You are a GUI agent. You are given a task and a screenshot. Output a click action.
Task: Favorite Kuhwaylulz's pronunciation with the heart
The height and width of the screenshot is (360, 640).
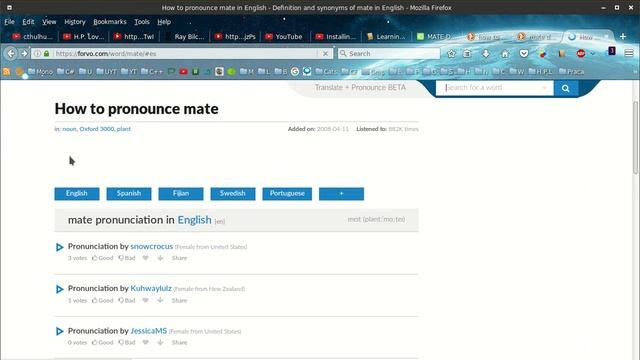click(145, 300)
